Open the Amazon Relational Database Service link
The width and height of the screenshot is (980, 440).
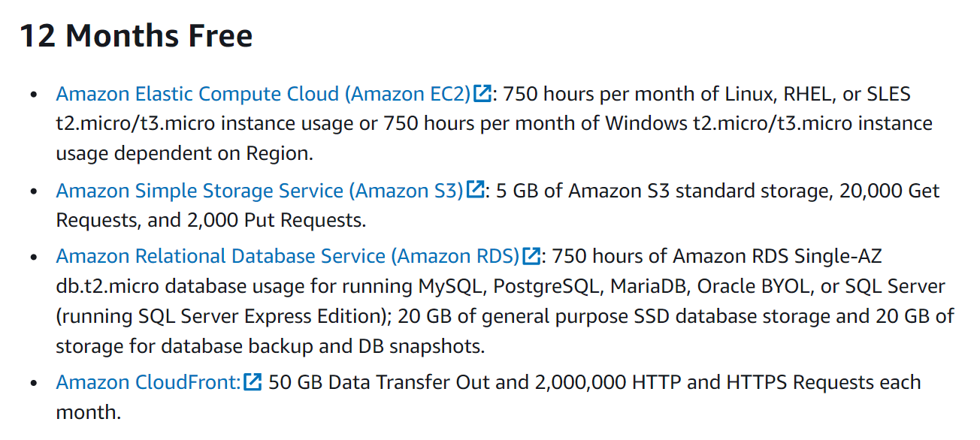click(288, 256)
